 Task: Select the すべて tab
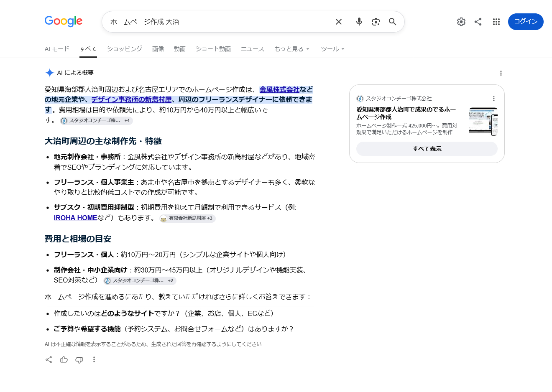coord(88,49)
